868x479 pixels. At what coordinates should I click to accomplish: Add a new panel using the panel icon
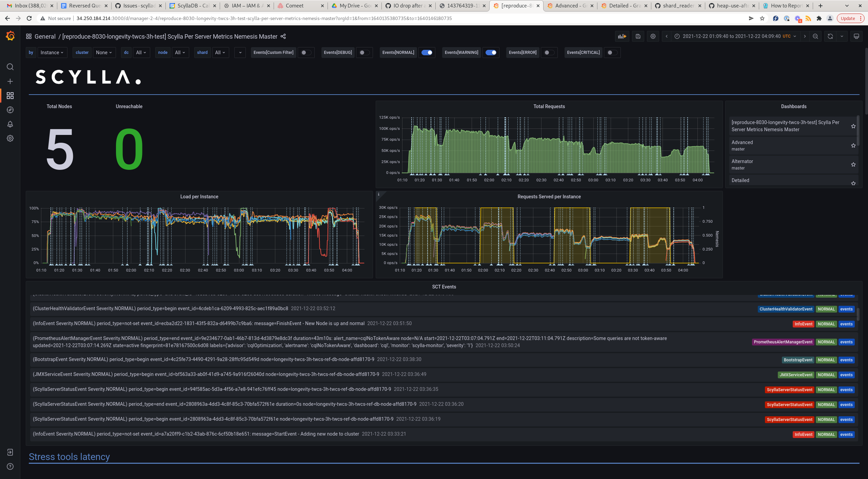(622, 36)
